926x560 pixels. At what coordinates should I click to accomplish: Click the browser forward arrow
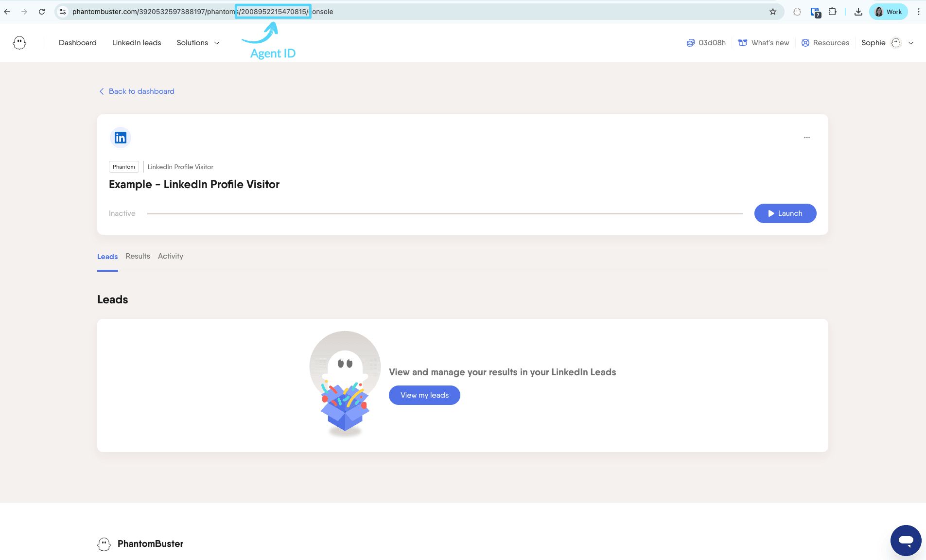click(24, 12)
